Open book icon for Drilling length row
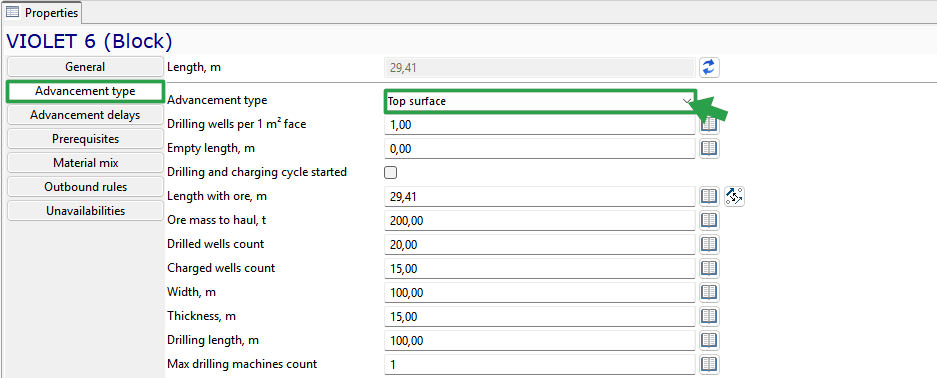The height and width of the screenshot is (378, 937). click(709, 340)
